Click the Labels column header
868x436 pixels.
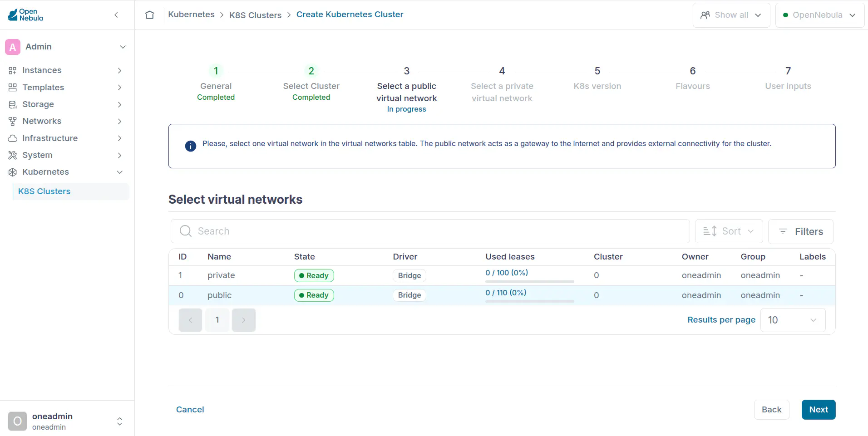(x=812, y=257)
